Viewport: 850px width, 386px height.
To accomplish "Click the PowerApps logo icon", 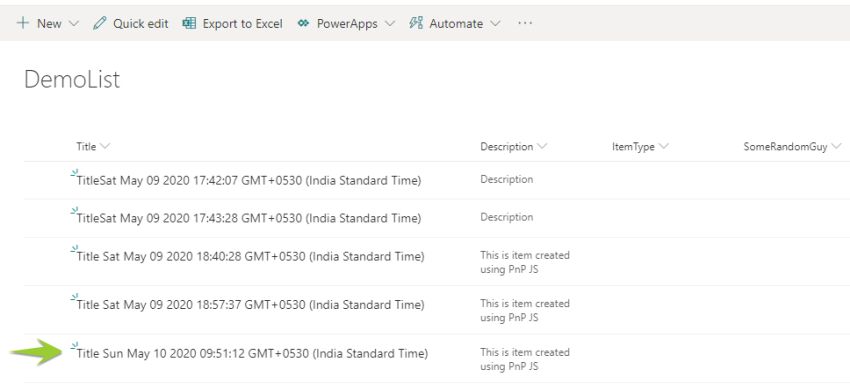I will pyautogui.click(x=304, y=23).
